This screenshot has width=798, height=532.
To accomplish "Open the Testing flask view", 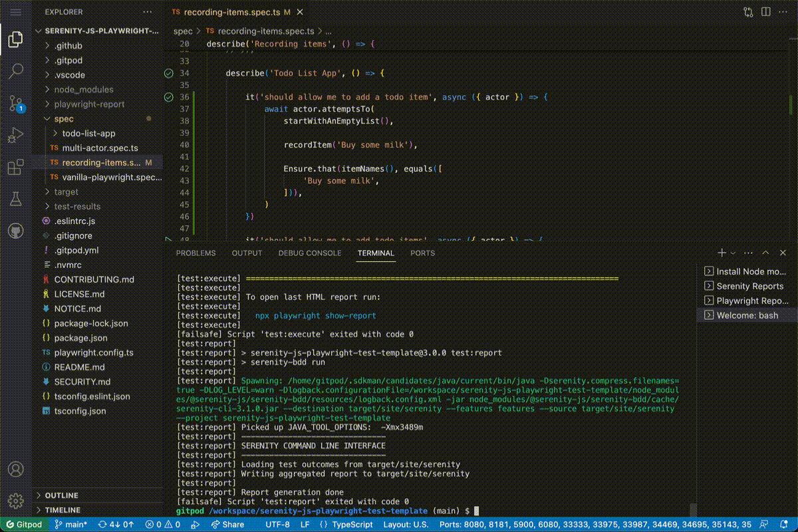I will [16, 199].
